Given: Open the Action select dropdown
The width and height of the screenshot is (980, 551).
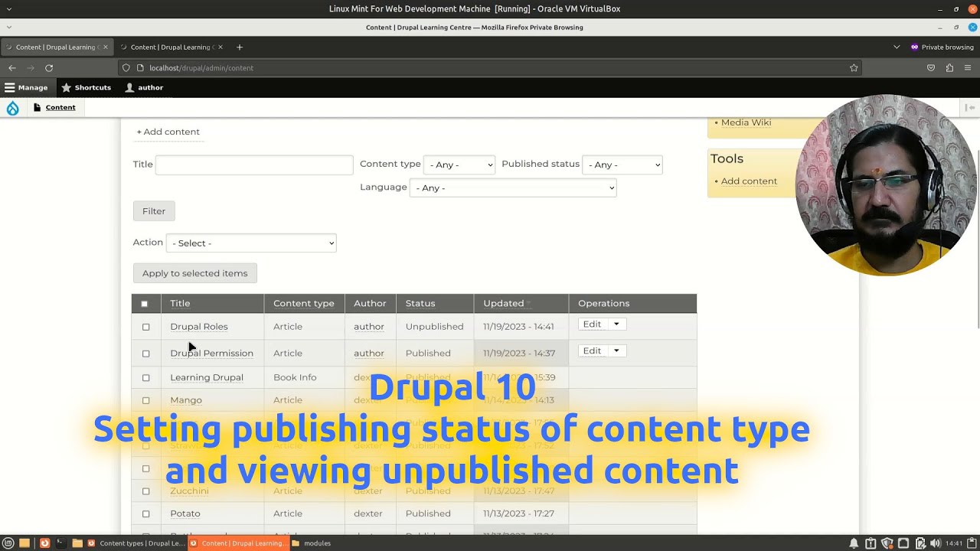Looking at the screenshot, I should (251, 243).
